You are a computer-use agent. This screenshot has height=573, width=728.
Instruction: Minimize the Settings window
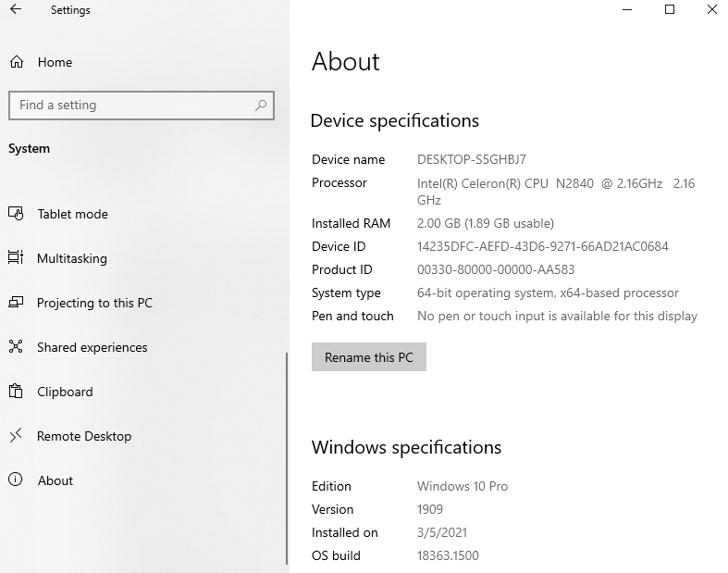coord(627,10)
